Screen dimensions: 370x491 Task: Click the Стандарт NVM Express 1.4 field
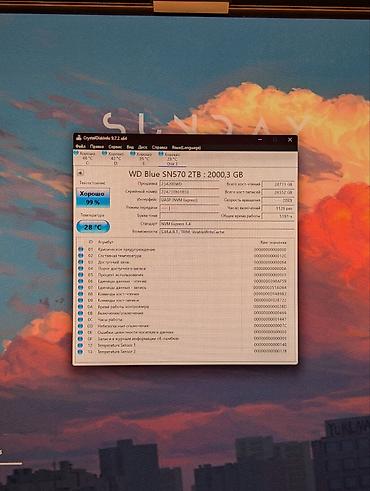click(x=227, y=224)
